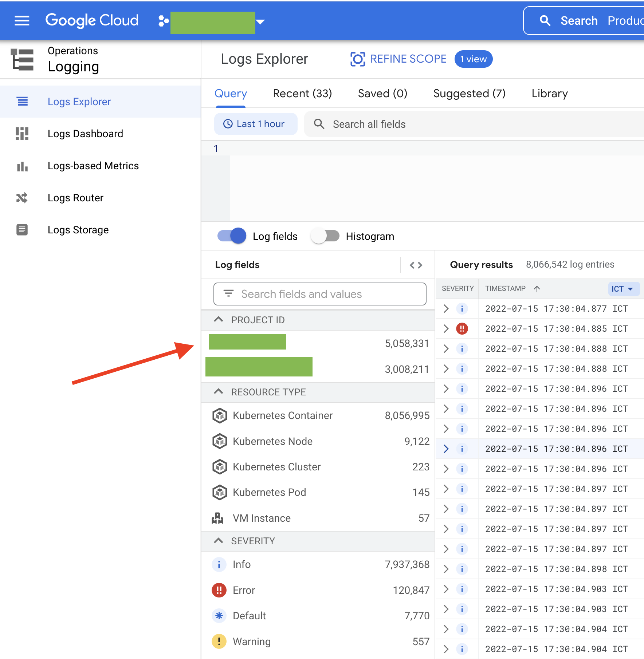The width and height of the screenshot is (644, 659).
Task: Filter by Error severity
Action: 318,590
